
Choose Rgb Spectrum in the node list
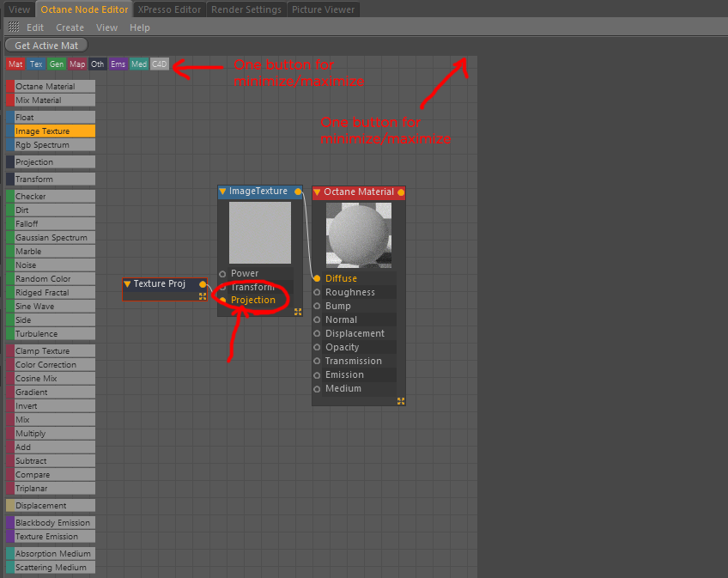point(51,145)
